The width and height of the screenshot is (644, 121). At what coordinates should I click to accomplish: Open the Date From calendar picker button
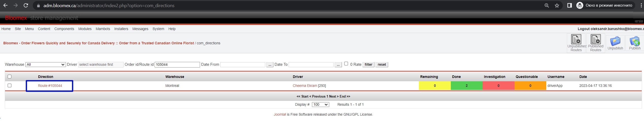(270, 65)
